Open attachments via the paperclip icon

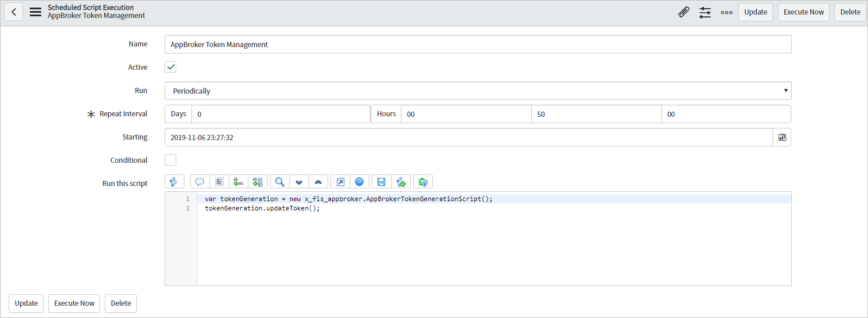tap(684, 12)
